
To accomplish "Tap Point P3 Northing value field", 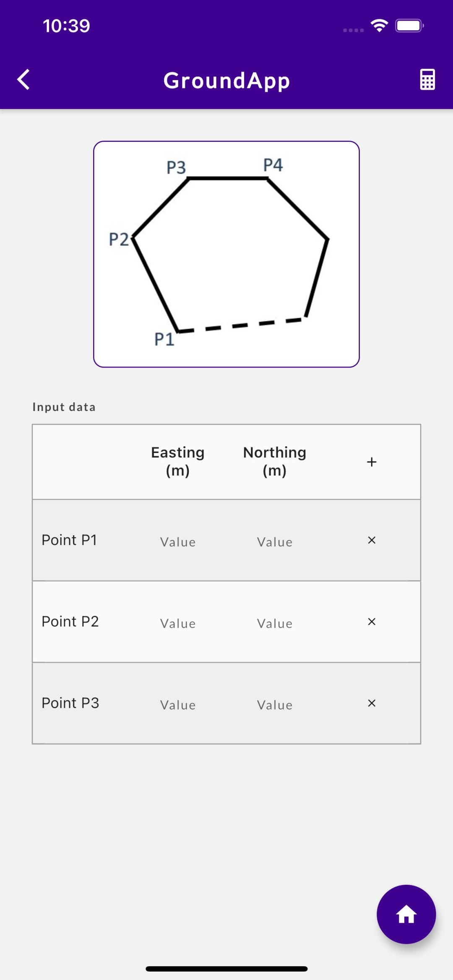I will [275, 704].
